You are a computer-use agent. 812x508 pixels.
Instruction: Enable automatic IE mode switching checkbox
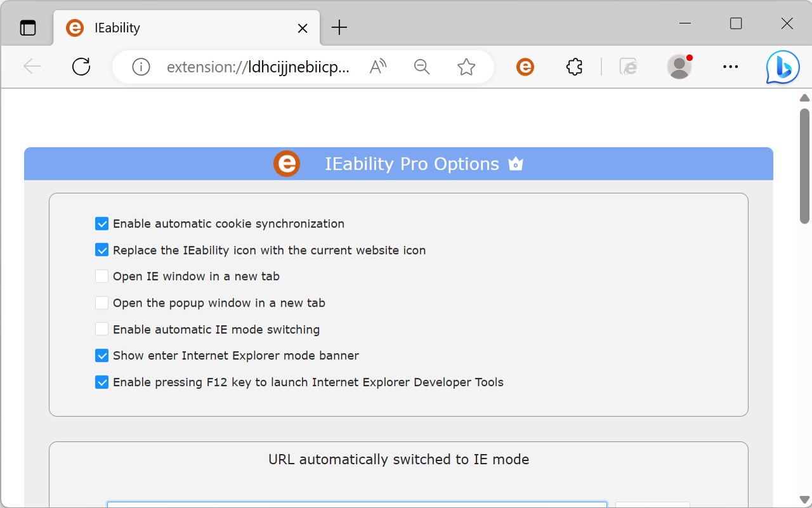pyautogui.click(x=101, y=330)
